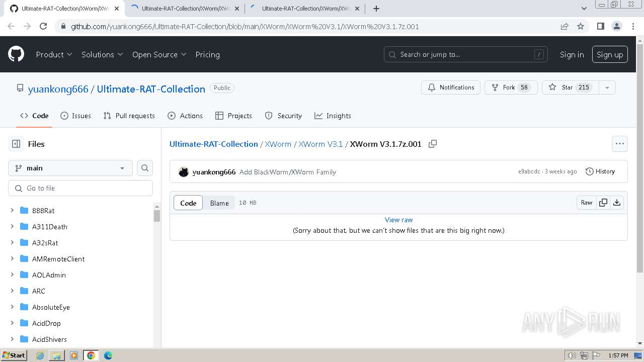644x362 pixels.
Task: Go back in browser history
Action: coord(11,26)
